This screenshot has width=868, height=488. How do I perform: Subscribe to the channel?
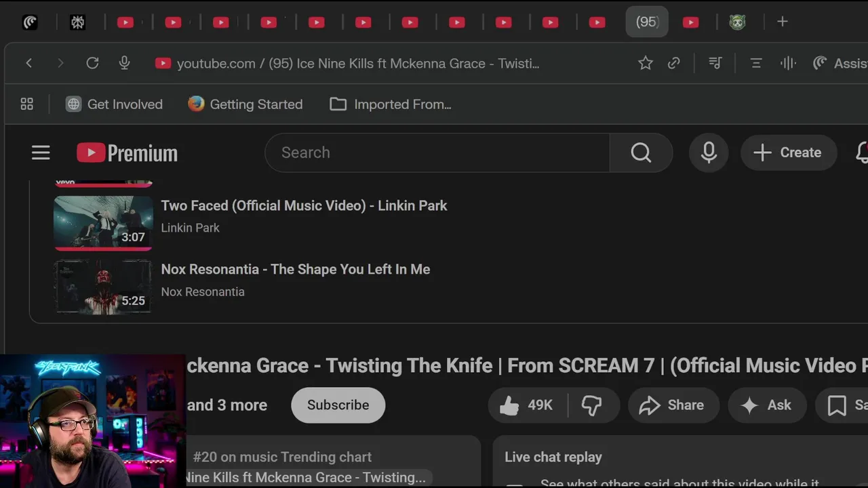tap(338, 405)
